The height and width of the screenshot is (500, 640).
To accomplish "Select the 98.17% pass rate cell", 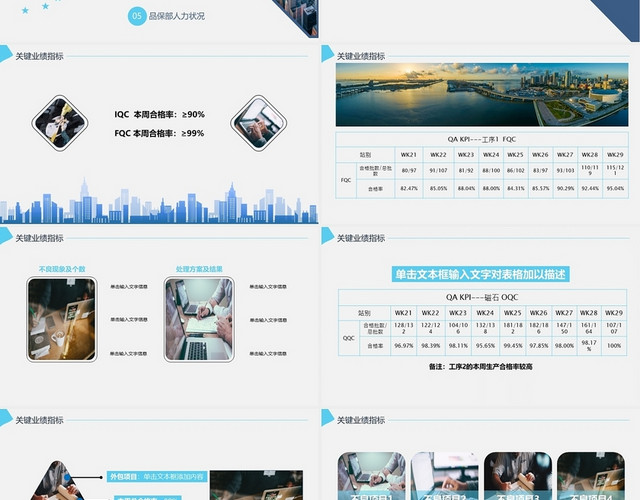I will click(589, 346).
